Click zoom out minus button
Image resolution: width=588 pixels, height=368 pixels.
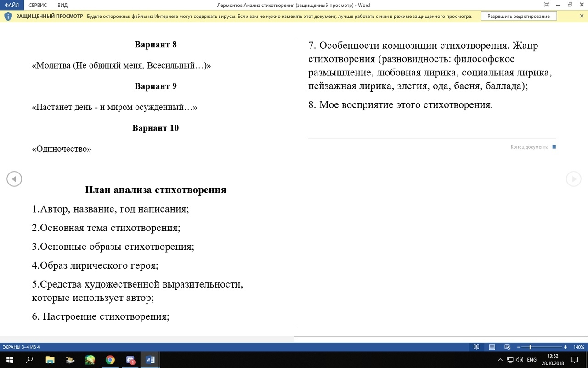click(519, 347)
